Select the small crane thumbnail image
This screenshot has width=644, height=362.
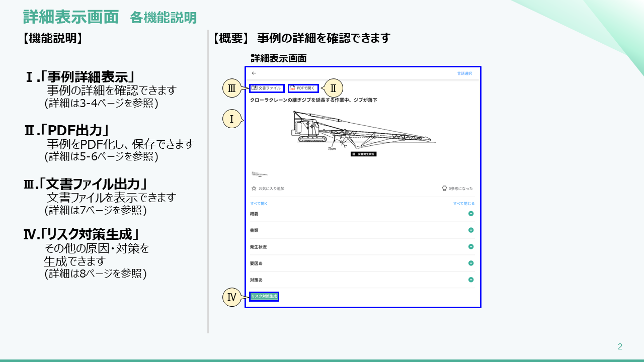[x=260, y=174]
